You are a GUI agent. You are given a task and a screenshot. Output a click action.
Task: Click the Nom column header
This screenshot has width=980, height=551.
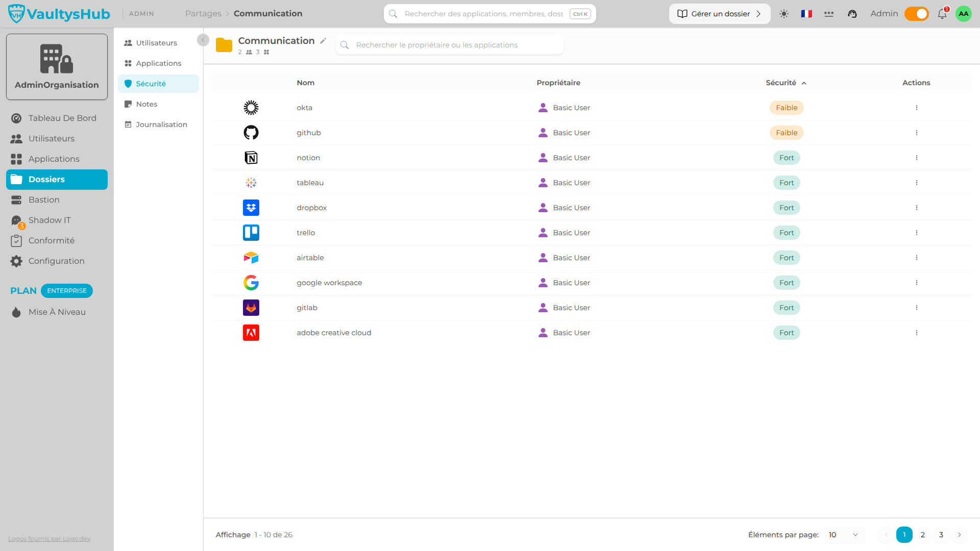[x=306, y=83]
